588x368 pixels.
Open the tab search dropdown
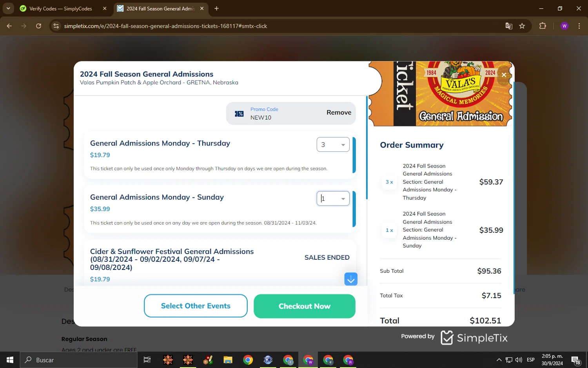(x=8, y=8)
